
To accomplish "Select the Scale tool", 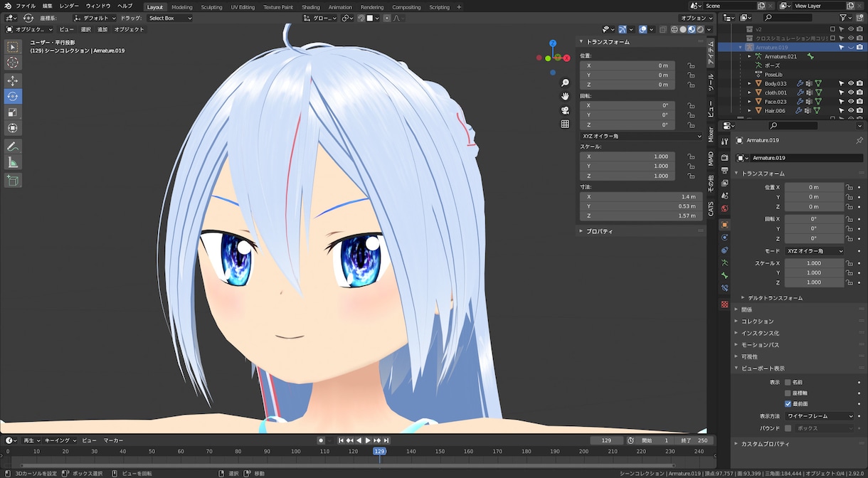I will [13, 112].
